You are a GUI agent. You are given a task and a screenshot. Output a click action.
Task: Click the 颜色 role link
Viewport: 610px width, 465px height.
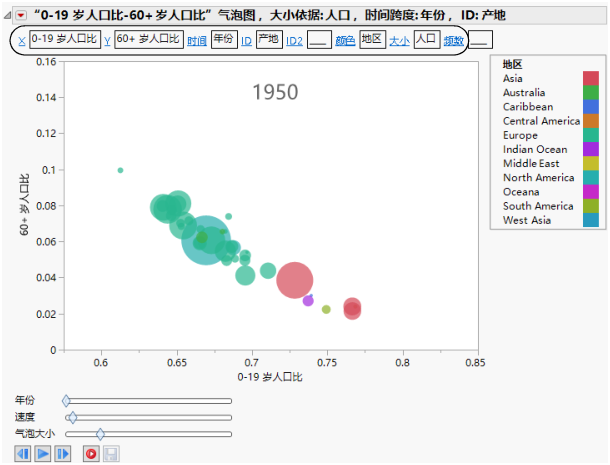point(345,41)
